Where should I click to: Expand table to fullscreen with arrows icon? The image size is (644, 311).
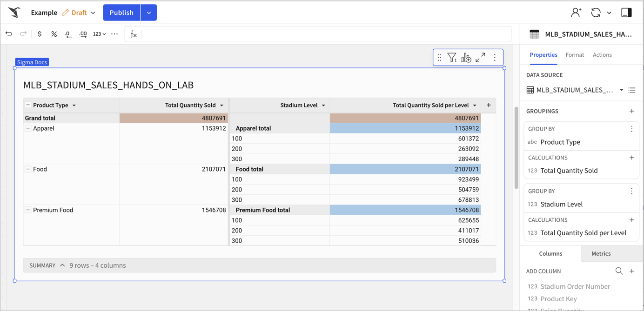(481, 57)
